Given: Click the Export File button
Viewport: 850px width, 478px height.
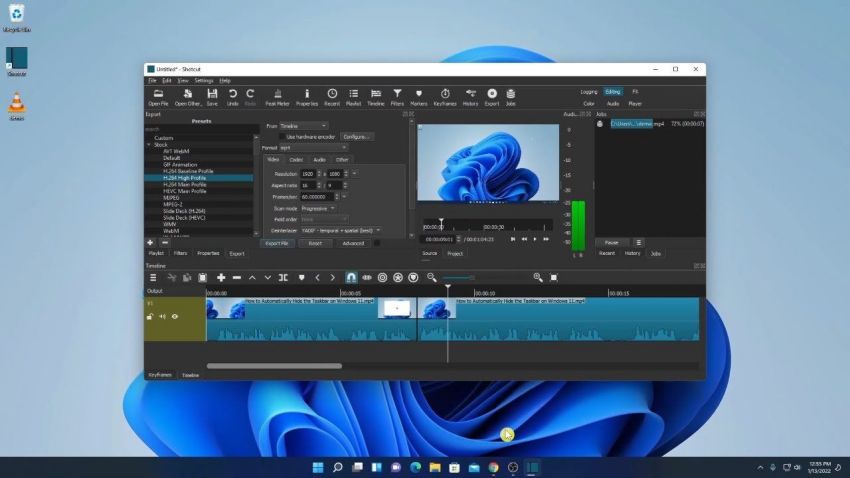Looking at the screenshot, I should [276, 243].
